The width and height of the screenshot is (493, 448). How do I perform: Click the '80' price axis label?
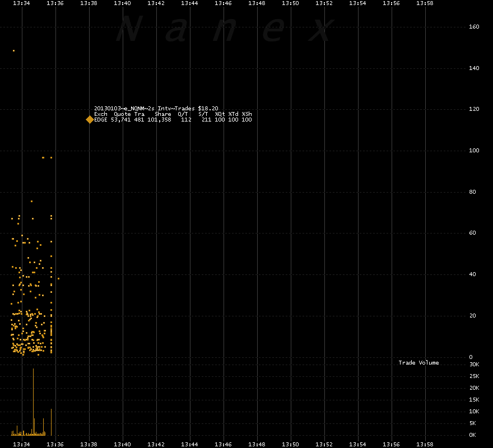[x=472, y=192]
